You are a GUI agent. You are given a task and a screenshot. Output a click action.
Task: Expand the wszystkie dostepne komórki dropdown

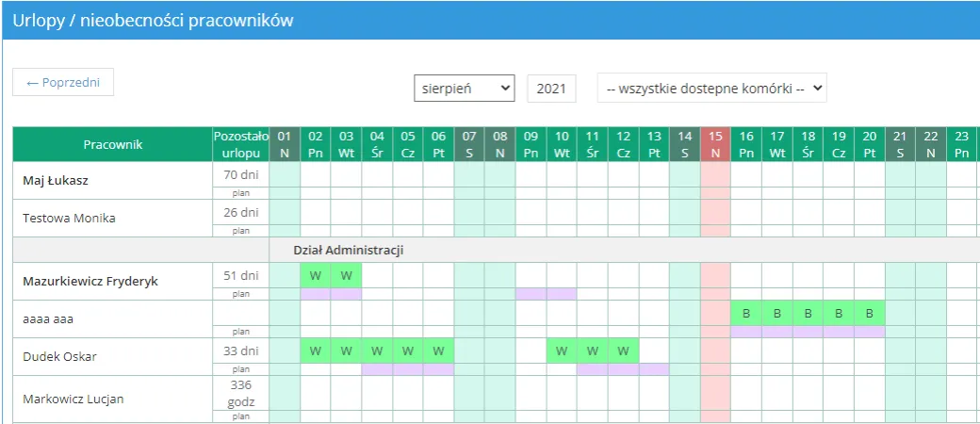pos(711,89)
